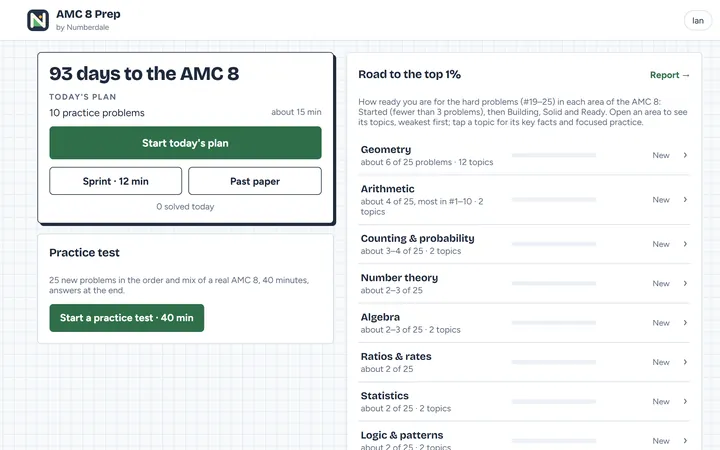Click the 'about 15 min' estimate
The height and width of the screenshot is (450, 720).
296,112
